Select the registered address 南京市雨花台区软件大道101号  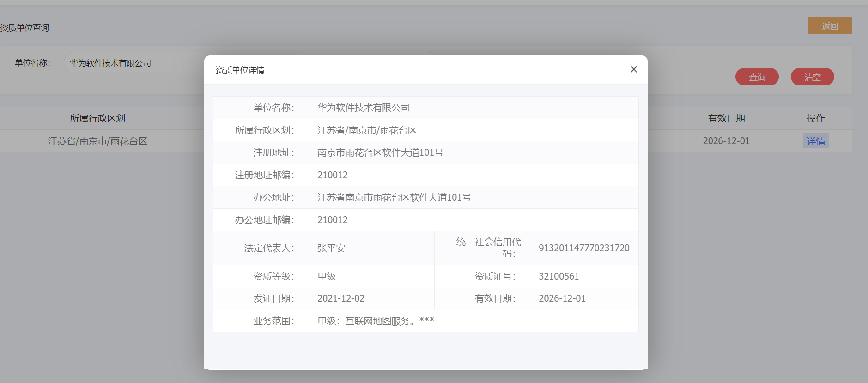[x=380, y=152]
